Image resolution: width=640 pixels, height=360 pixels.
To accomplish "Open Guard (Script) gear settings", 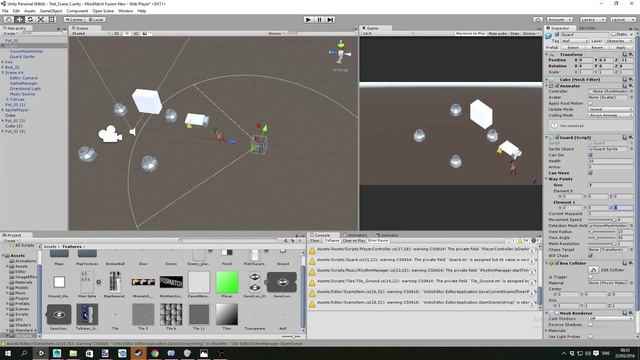I will coord(631,138).
